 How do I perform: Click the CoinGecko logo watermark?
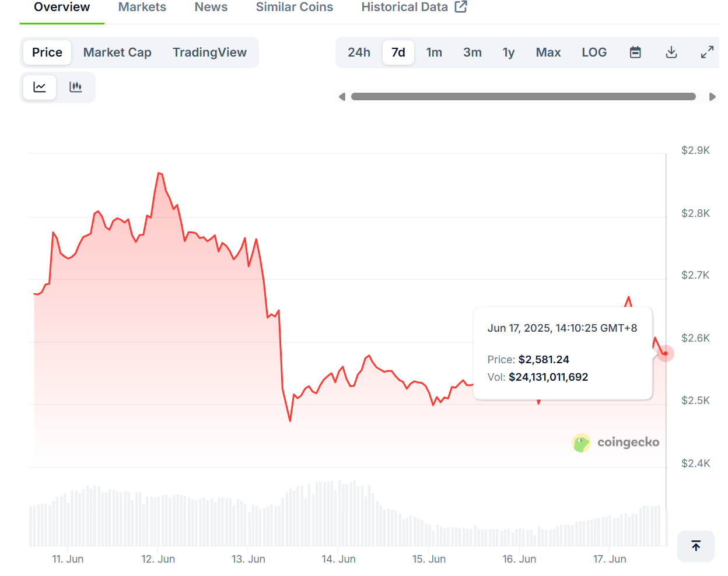(616, 442)
